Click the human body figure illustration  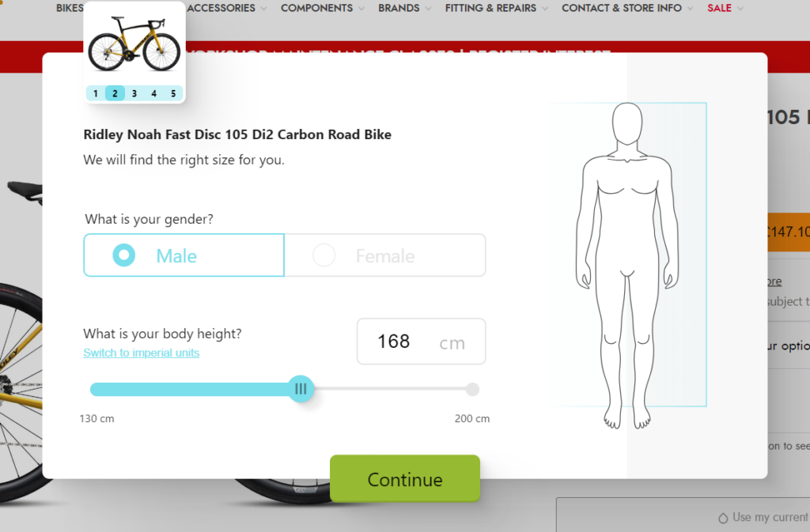(627, 266)
